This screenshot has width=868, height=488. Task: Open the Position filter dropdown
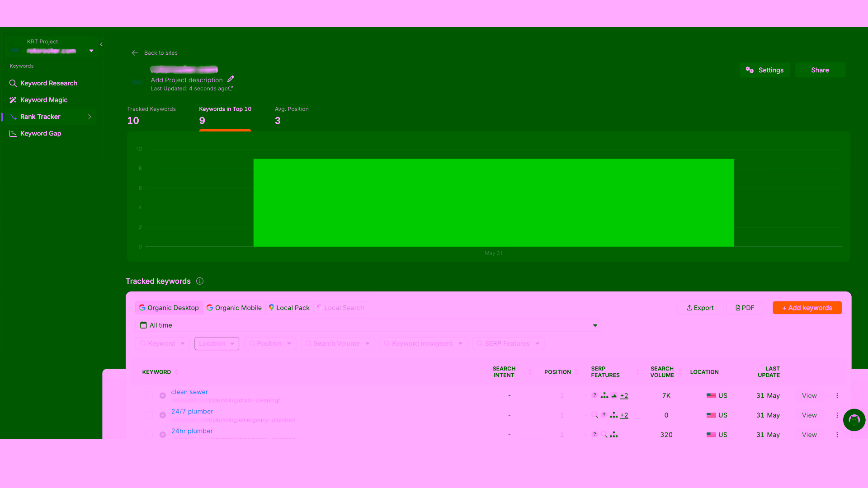point(270,343)
